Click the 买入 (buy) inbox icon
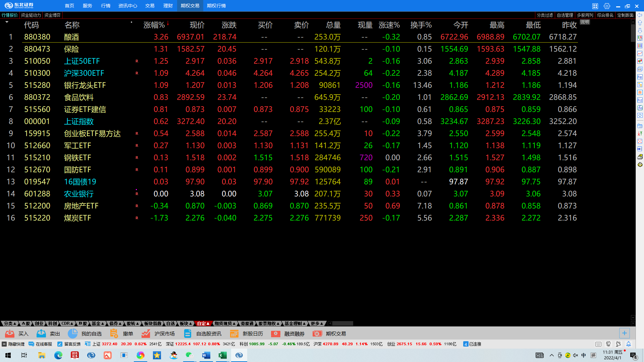The height and width of the screenshot is (362, 644). coord(10,334)
